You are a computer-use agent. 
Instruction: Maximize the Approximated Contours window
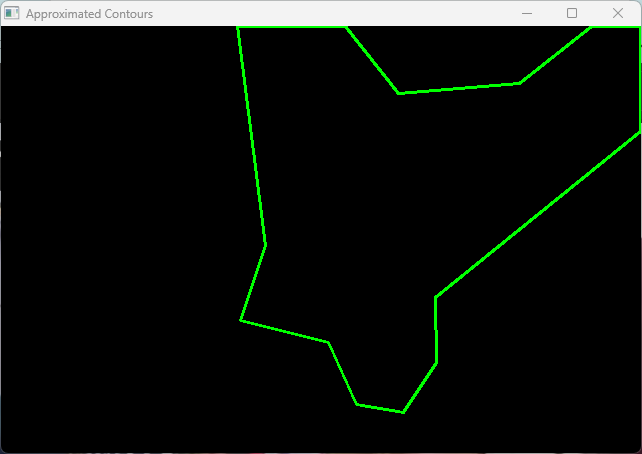[572, 14]
